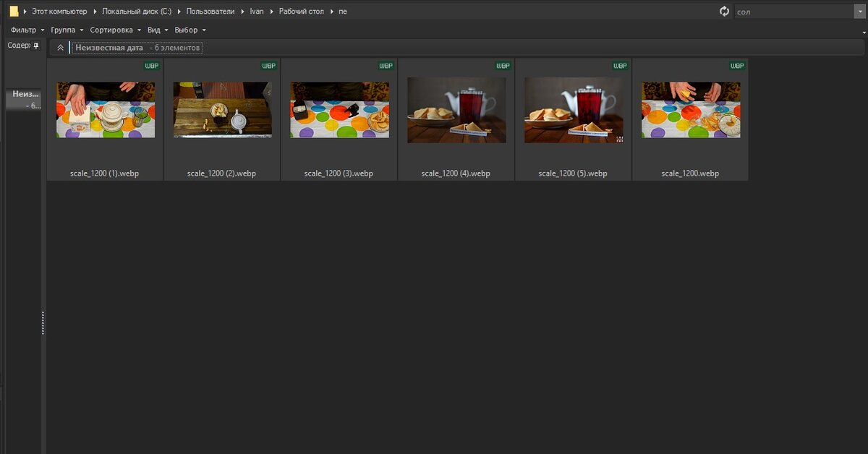Screen dimensions: 868x454
Task: Select the scale_1200 (5).webp thumbnail image
Action: point(574,110)
